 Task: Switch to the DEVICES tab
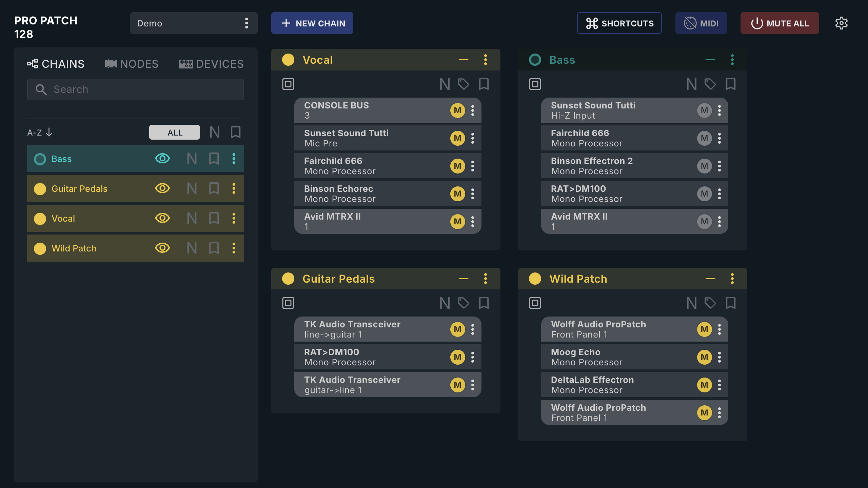[x=211, y=64]
